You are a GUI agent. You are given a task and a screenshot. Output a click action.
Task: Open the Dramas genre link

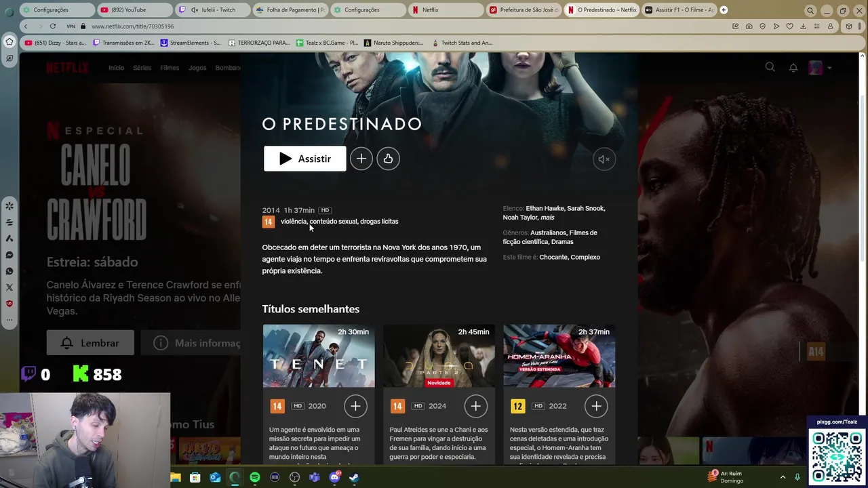(562, 242)
